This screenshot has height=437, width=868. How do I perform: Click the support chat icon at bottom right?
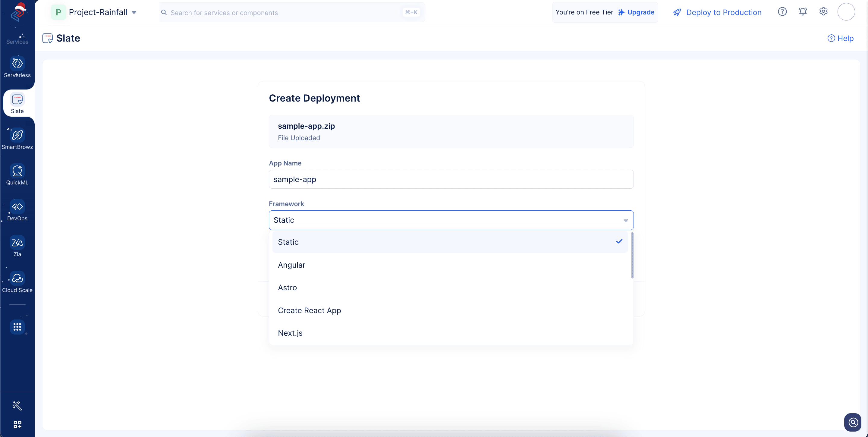853,422
